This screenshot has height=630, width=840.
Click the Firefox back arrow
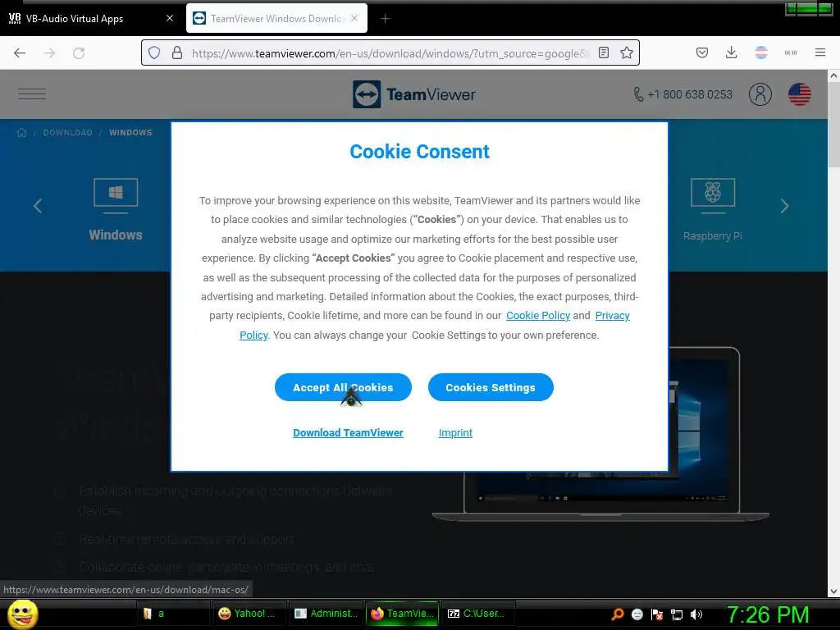(20, 52)
